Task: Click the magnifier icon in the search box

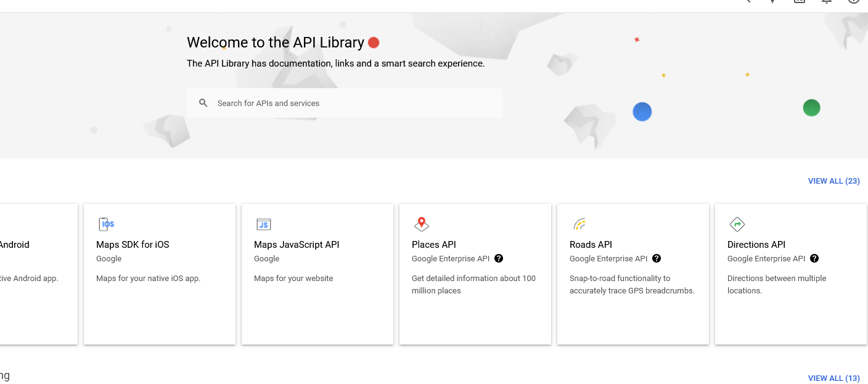Action: [x=203, y=103]
